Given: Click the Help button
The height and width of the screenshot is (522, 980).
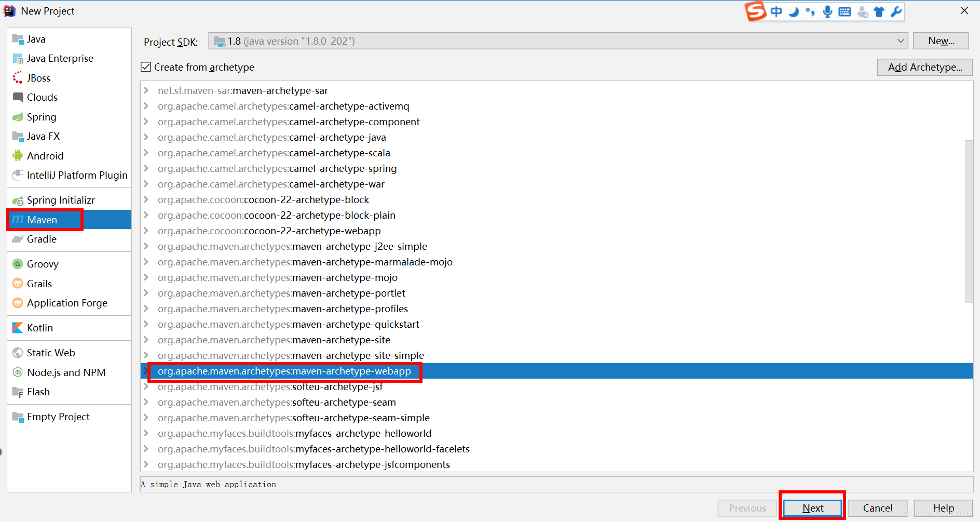Looking at the screenshot, I should point(943,508).
